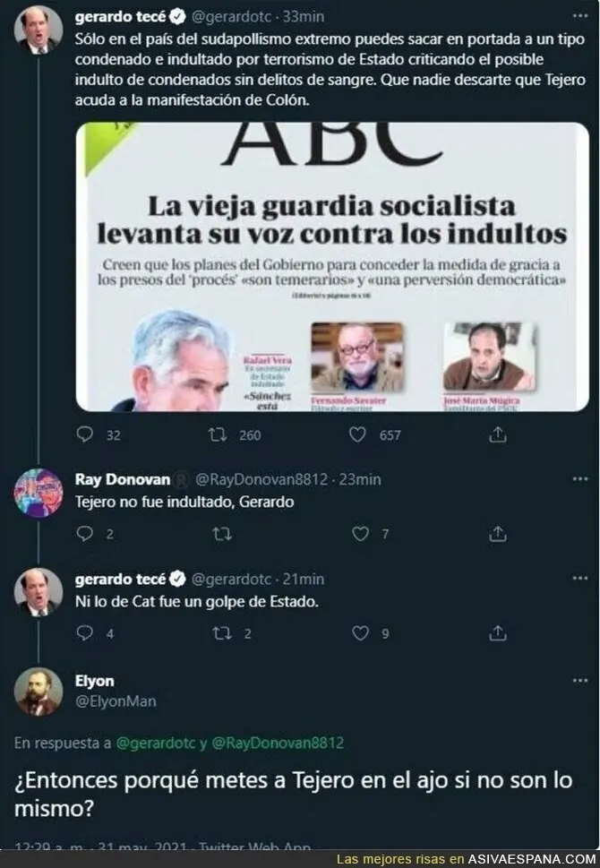Open more options on the 21min reply

point(580,579)
